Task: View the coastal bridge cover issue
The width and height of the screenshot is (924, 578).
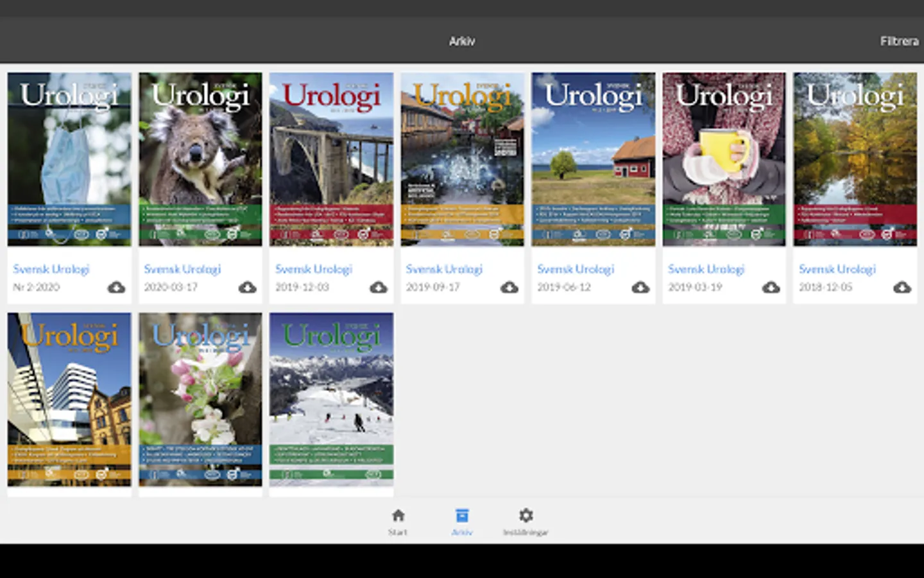Action: 332,159
